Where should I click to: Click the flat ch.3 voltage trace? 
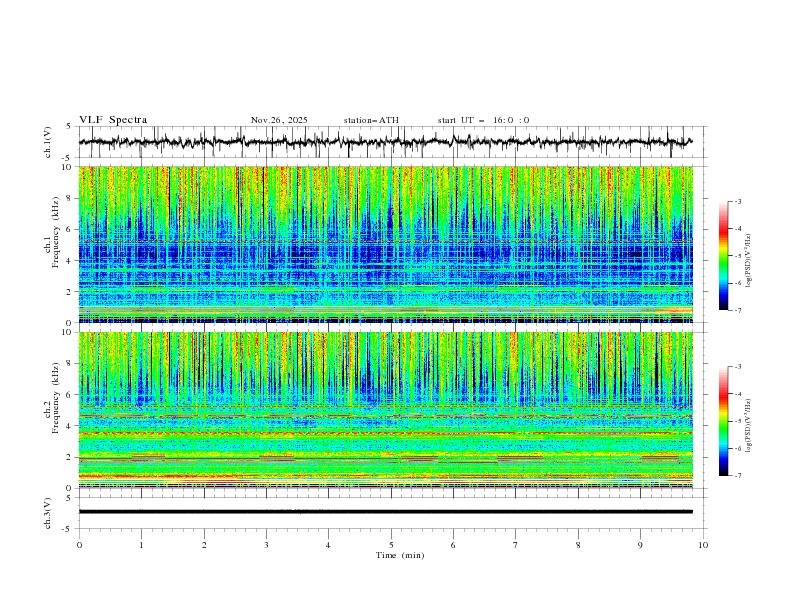(386, 512)
